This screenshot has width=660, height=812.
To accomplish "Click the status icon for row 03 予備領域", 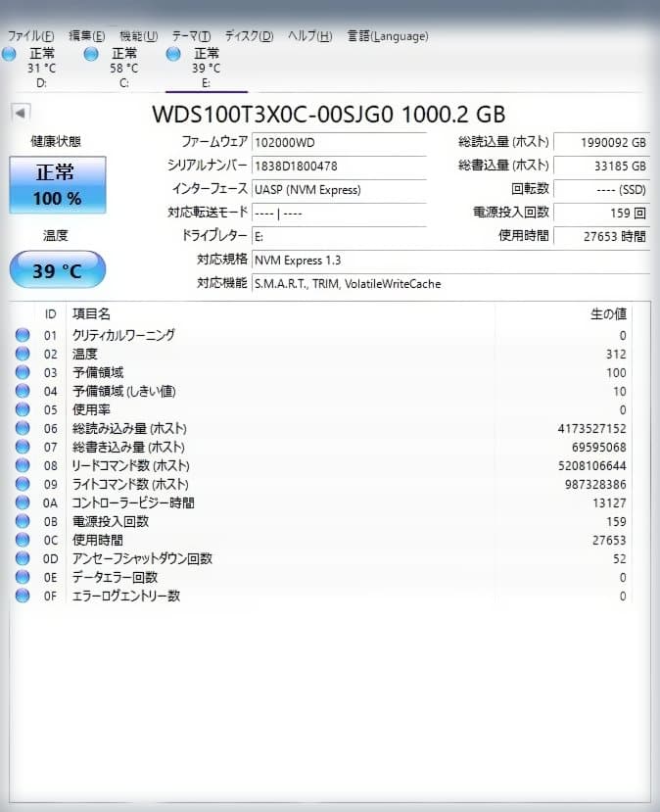I will coord(23,372).
